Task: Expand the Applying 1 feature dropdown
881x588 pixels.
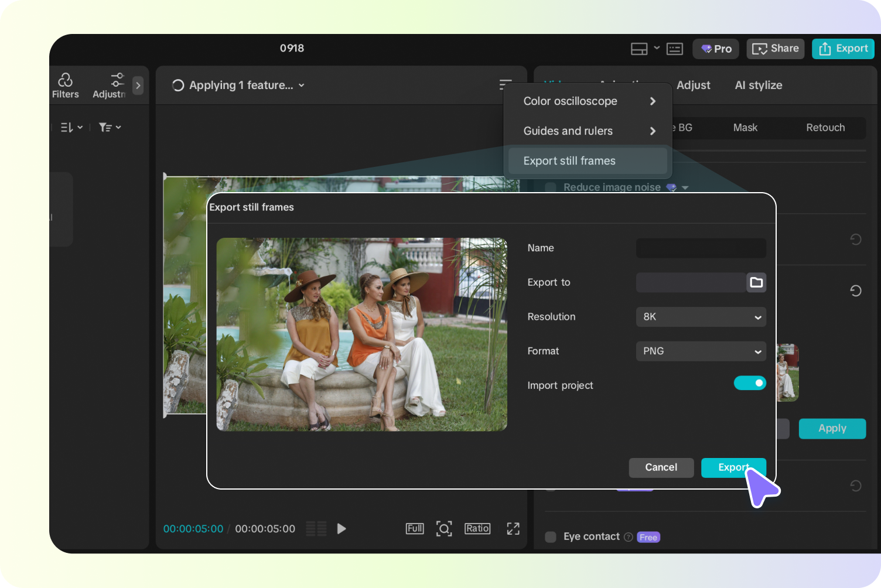Action: click(x=302, y=85)
